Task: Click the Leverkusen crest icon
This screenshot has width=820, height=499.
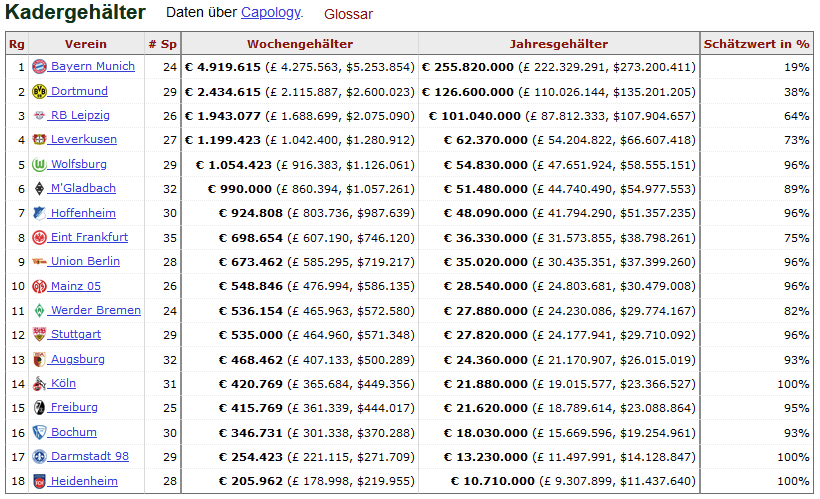Action: (x=39, y=140)
